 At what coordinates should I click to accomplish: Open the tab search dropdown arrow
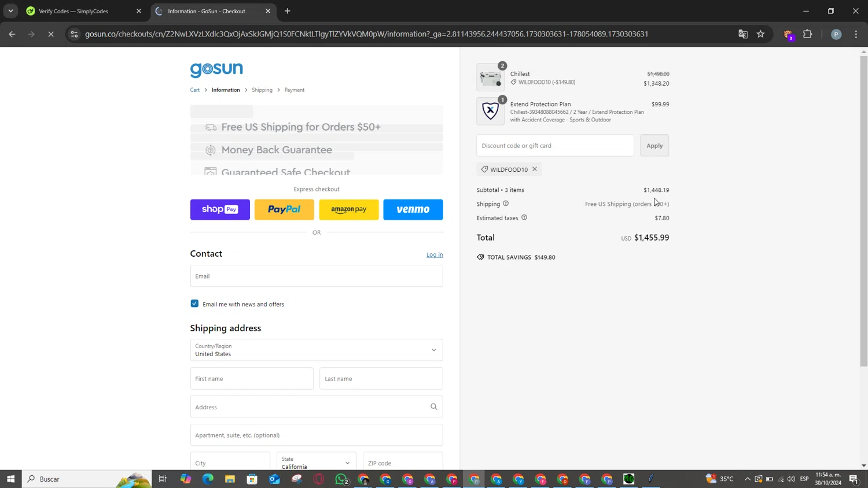[10, 11]
